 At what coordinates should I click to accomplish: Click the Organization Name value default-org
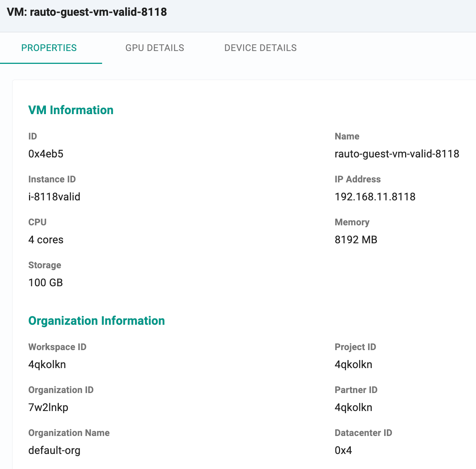(54, 450)
